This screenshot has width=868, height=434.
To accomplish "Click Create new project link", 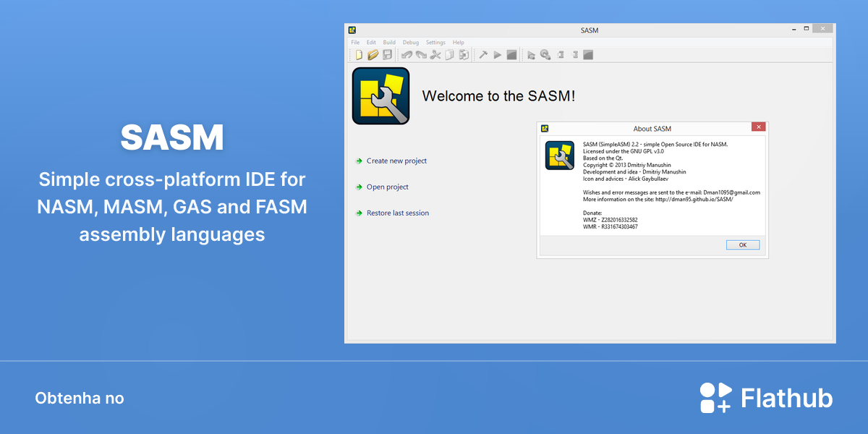I will [396, 161].
